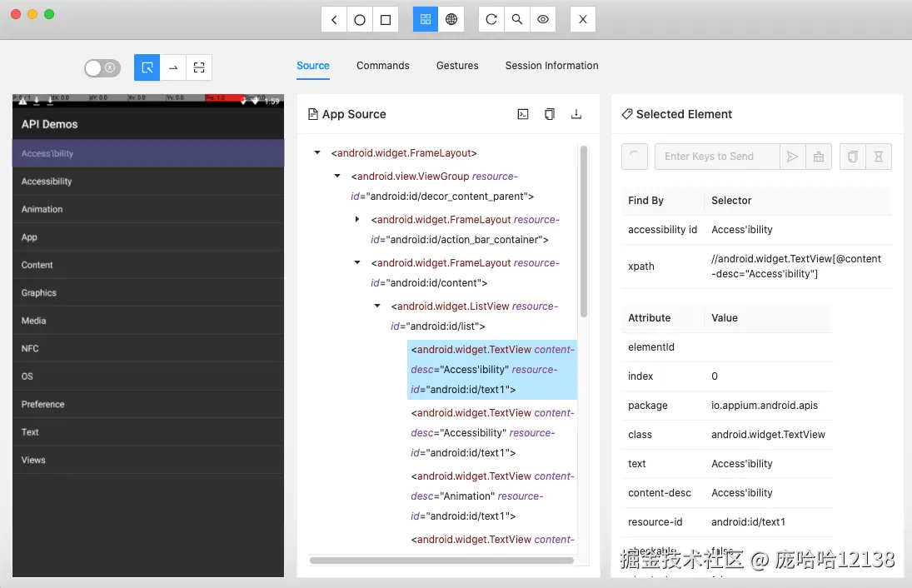912x588 pixels.
Task: Collapse the android:id/content FrameLayout node
Action: [357, 263]
